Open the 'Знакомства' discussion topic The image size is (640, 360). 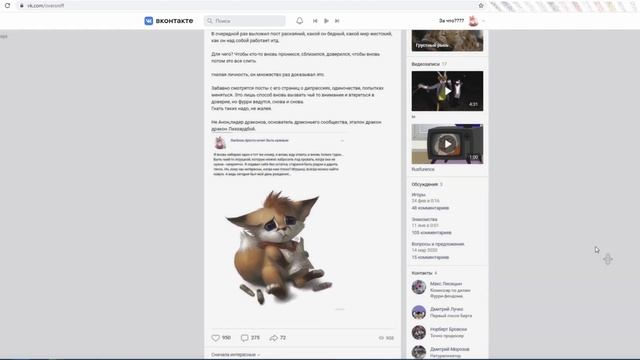pos(424,220)
